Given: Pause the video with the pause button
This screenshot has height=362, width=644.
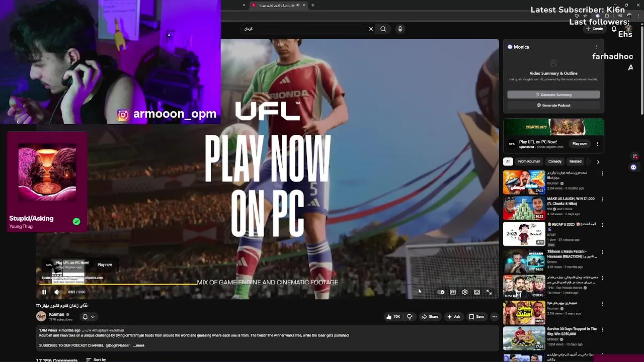Looking at the screenshot, I should [x=44, y=292].
